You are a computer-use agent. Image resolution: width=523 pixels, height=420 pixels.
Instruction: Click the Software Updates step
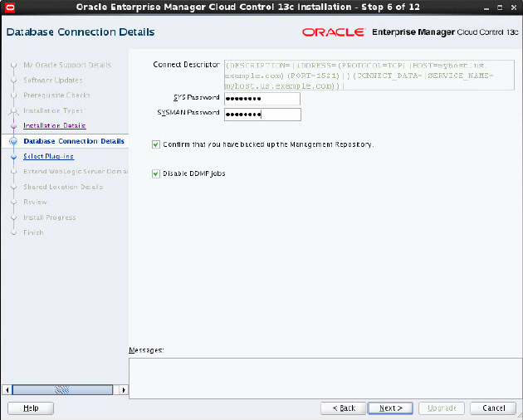click(52, 81)
